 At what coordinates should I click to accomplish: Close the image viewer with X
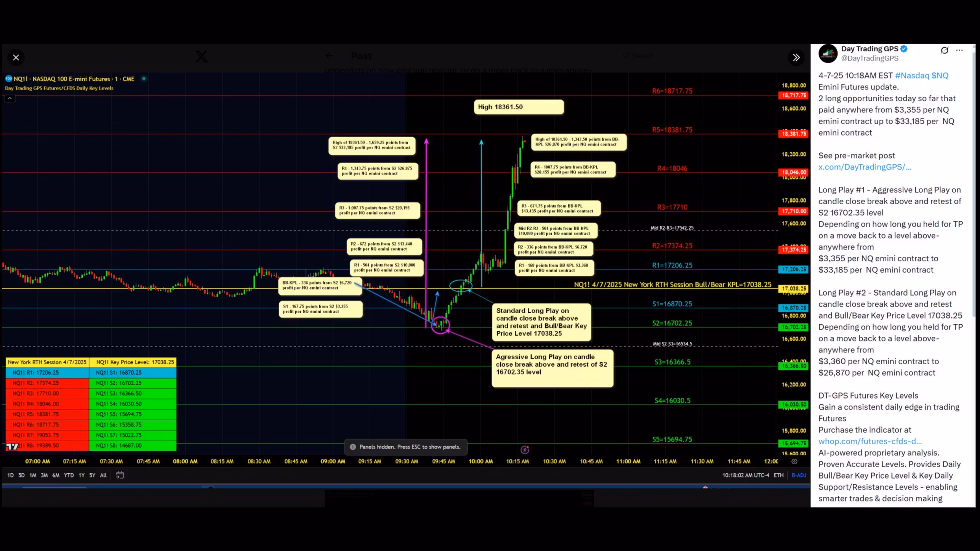[x=16, y=58]
